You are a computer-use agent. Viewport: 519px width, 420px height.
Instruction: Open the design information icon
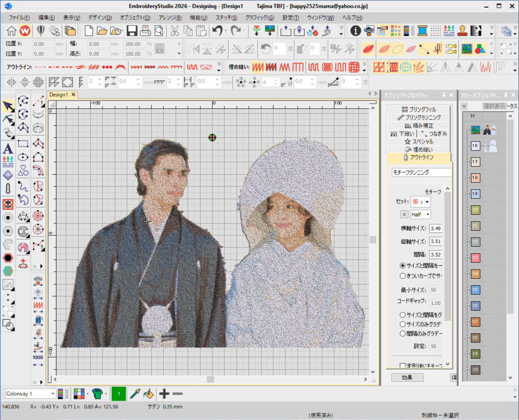tap(355, 31)
